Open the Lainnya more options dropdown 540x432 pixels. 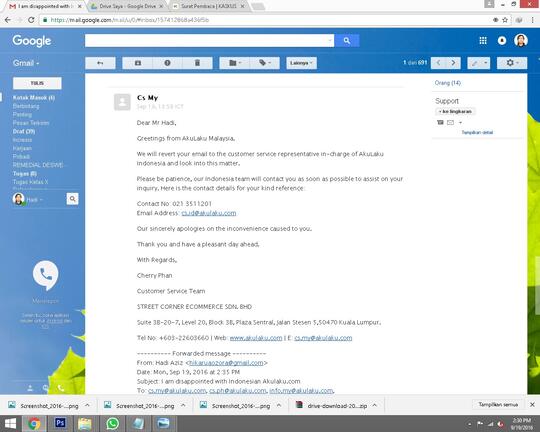(x=301, y=63)
